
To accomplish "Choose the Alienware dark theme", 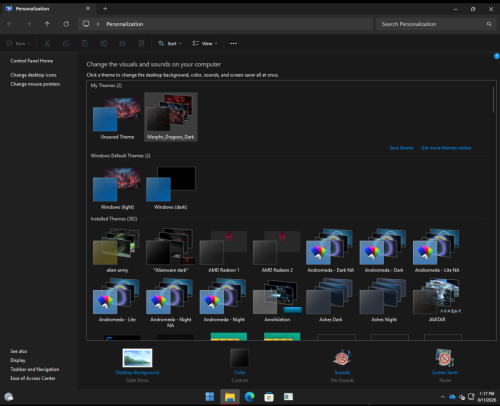I will point(171,251).
